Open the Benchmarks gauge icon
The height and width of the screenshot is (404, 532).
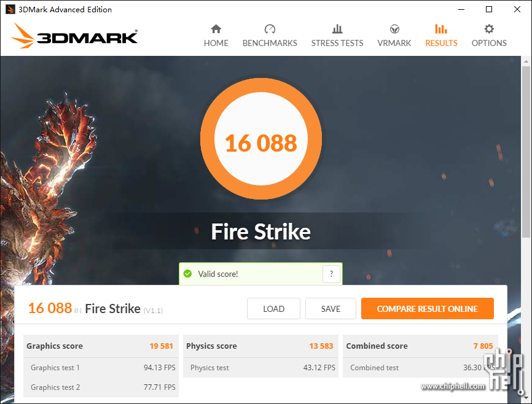270,29
